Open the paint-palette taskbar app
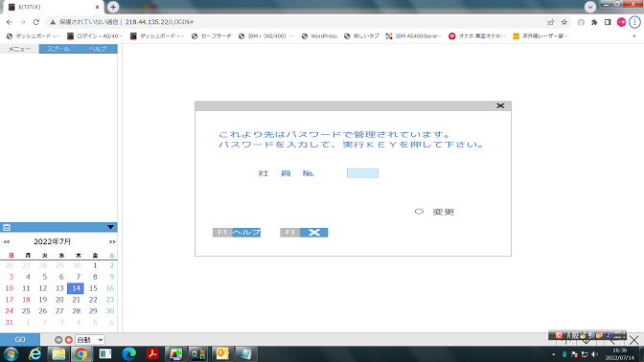Screen dimensions: 644x362 (175, 353)
